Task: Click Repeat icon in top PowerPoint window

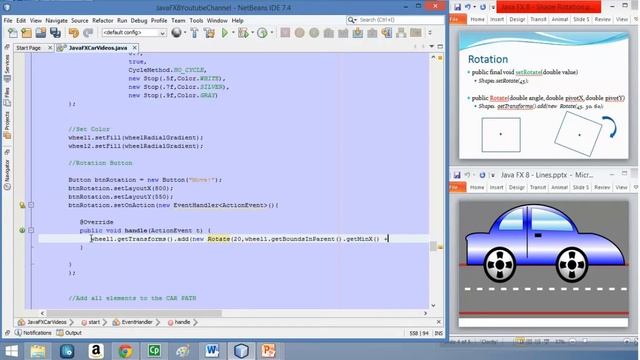Action: click(483, 7)
